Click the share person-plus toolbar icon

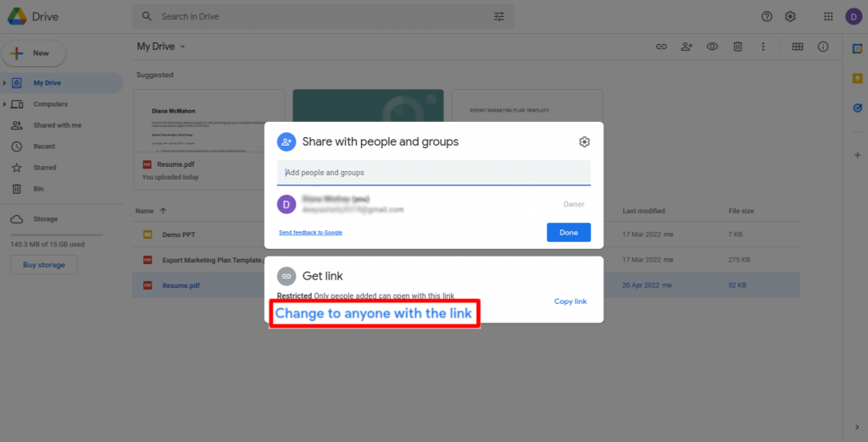click(x=687, y=47)
